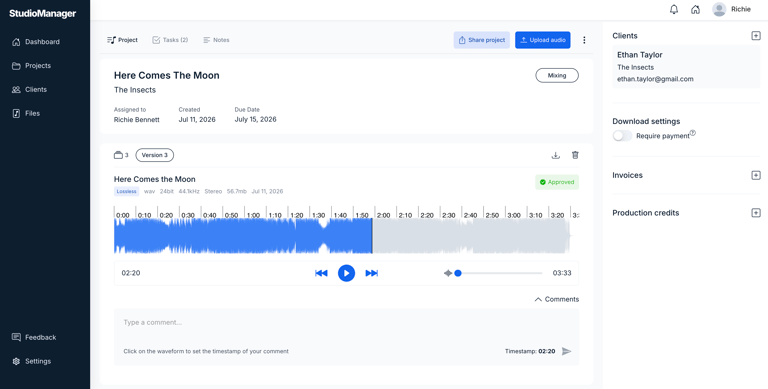Add production credits with plus icon
768x389 pixels.
[756, 213]
